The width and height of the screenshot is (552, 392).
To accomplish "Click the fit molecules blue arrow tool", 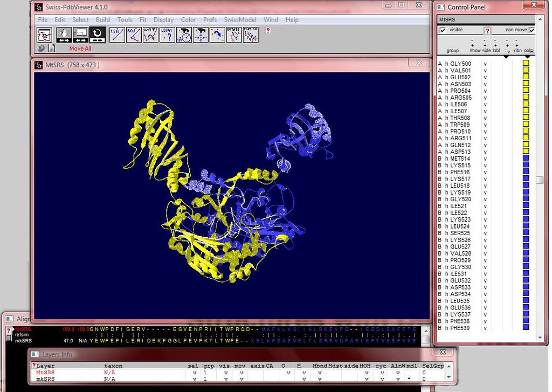I will (217, 35).
